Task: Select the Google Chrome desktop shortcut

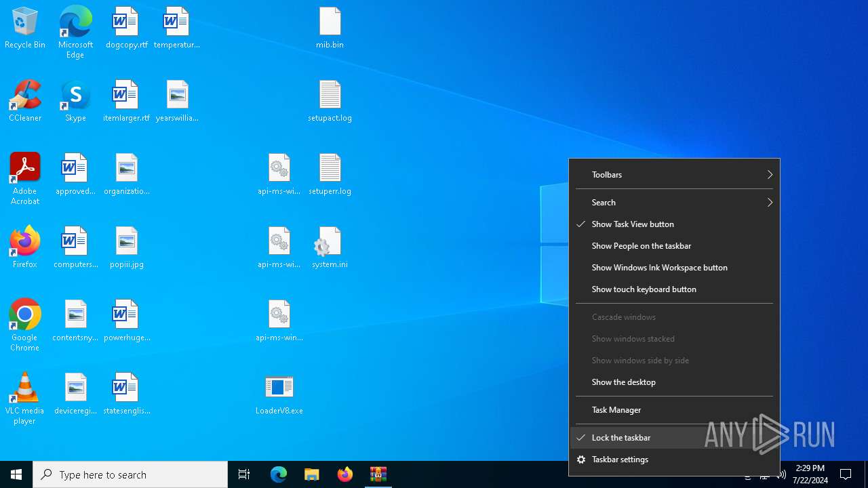Action: 25,325
